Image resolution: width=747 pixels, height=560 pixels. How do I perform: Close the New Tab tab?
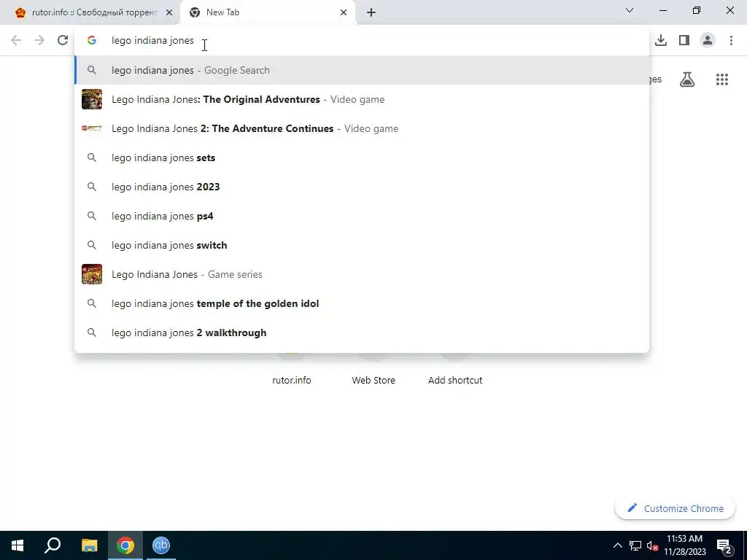pos(344,12)
